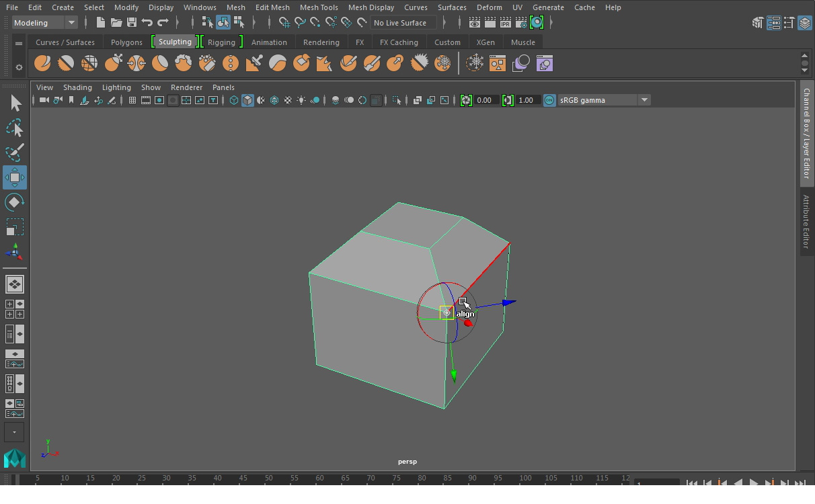Redo the action arrow
Screen dimensions: 815x504
point(162,22)
